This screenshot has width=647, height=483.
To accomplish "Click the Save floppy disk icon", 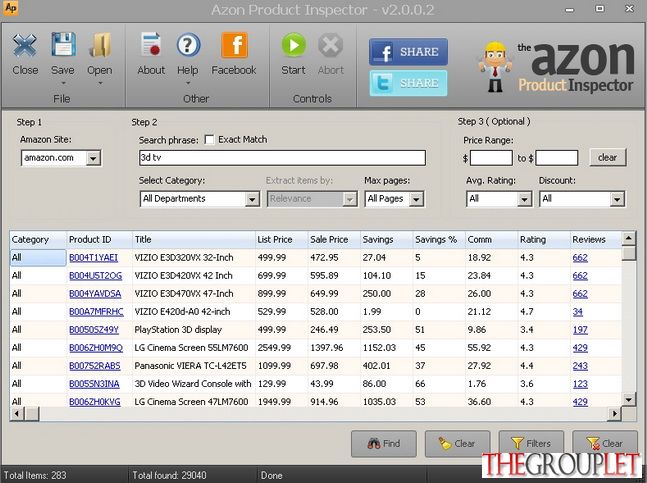I will (x=63, y=45).
